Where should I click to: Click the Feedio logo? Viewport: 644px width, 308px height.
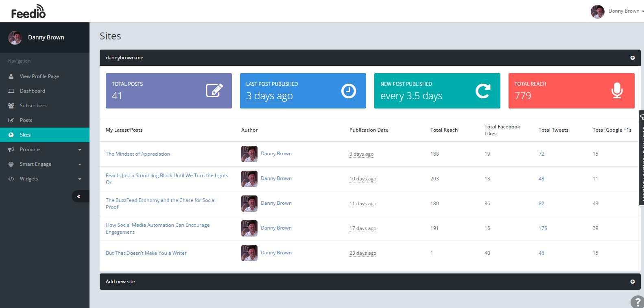coord(28,12)
